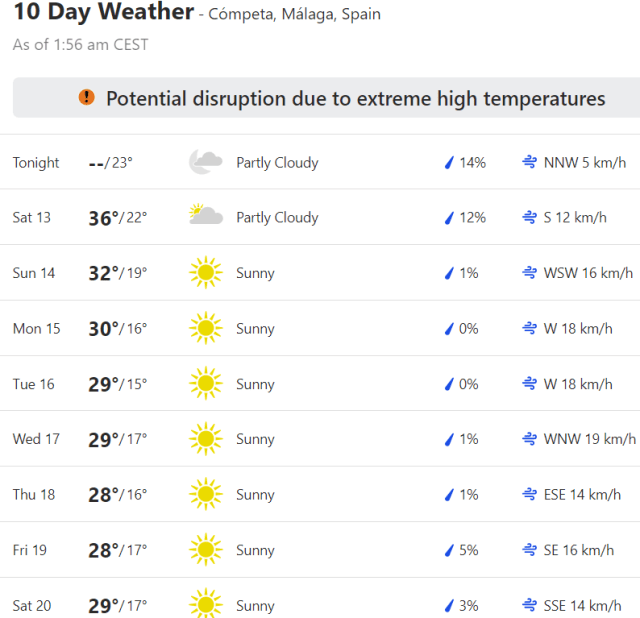
Task: Click the WNW 19 km/h wind reading
Action: pyautogui.click(x=589, y=439)
